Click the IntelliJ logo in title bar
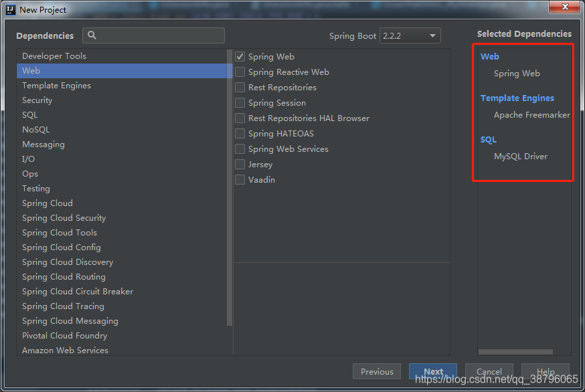The height and width of the screenshot is (392, 585). point(11,9)
